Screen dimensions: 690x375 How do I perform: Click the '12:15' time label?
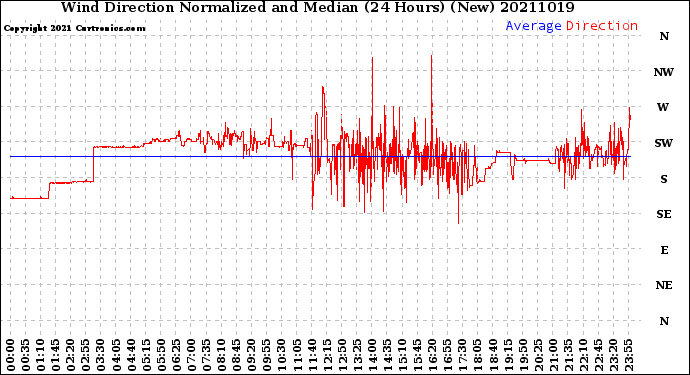click(327, 355)
